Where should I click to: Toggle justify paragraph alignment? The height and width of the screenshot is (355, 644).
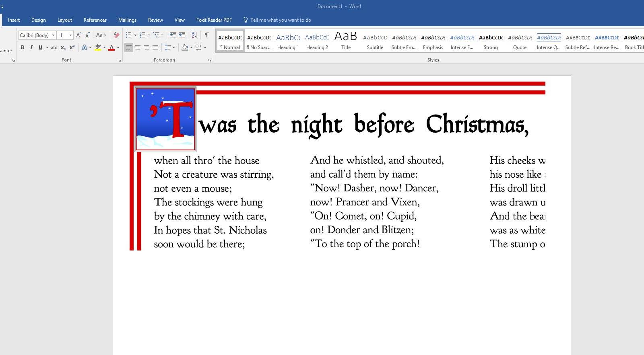point(155,47)
